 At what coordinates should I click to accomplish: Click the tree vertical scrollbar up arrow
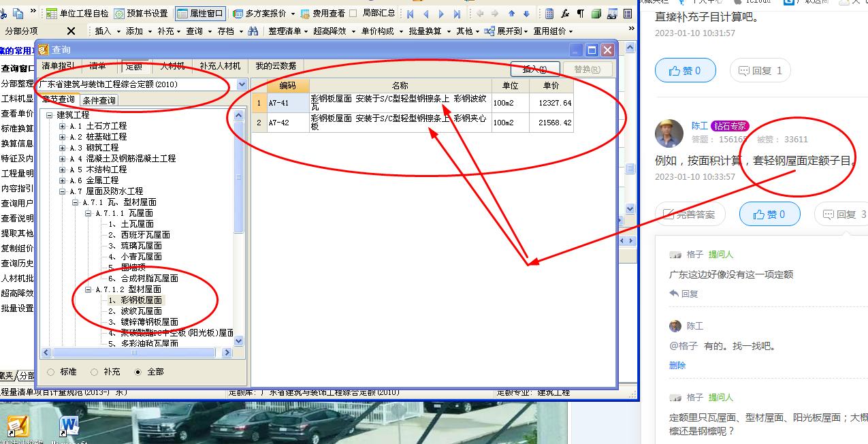pyautogui.click(x=239, y=115)
